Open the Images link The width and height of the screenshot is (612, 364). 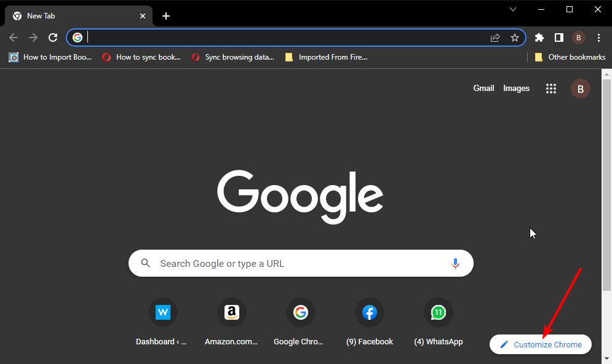coord(516,88)
